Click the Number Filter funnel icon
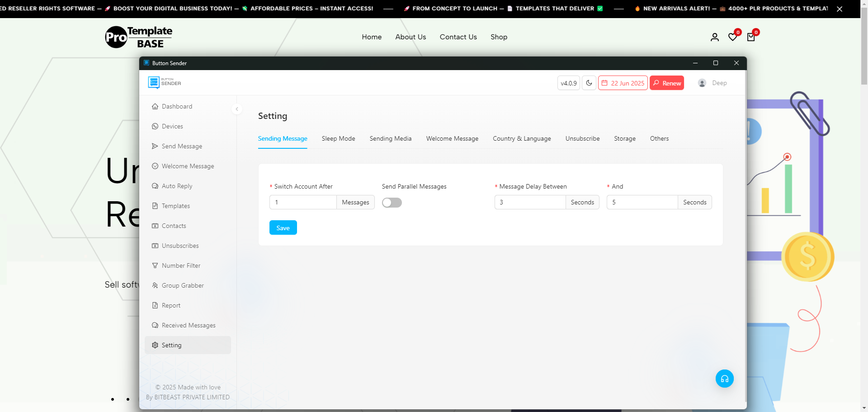 [155, 265]
